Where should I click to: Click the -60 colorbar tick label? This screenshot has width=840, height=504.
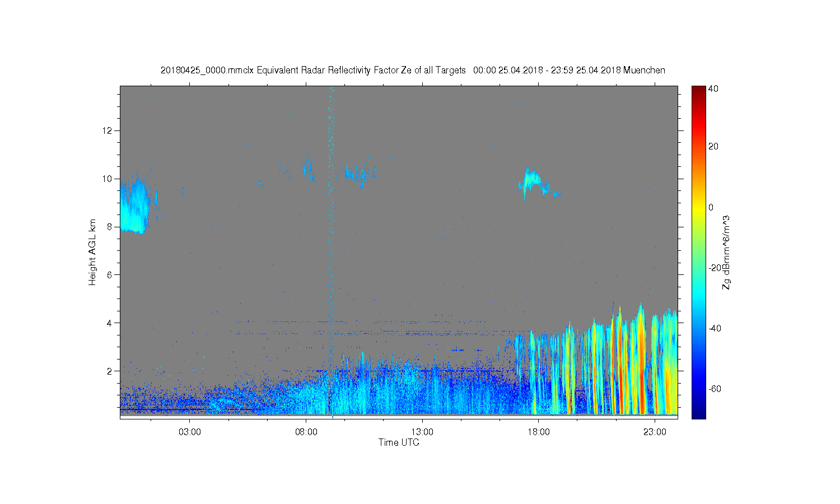(714, 389)
